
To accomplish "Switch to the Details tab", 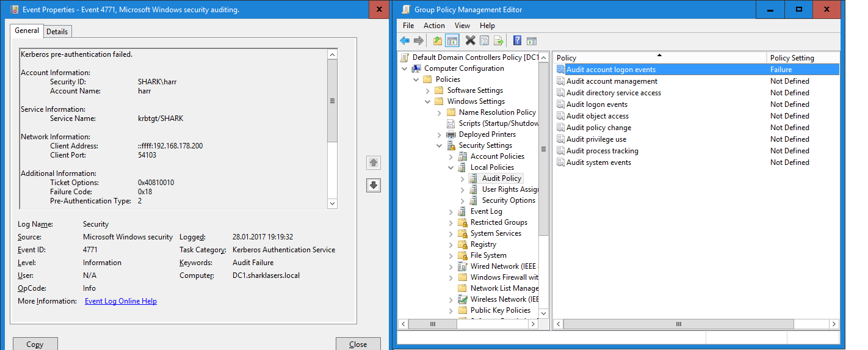I will [x=57, y=31].
